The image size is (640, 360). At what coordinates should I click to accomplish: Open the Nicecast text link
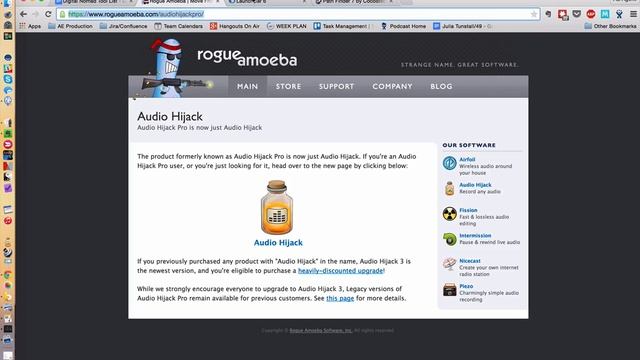tap(470, 261)
